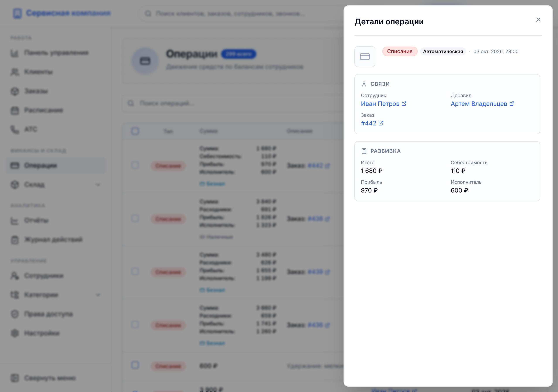Open Панель управления in sidebar
This screenshot has width=558, height=392.
(56, 53)
